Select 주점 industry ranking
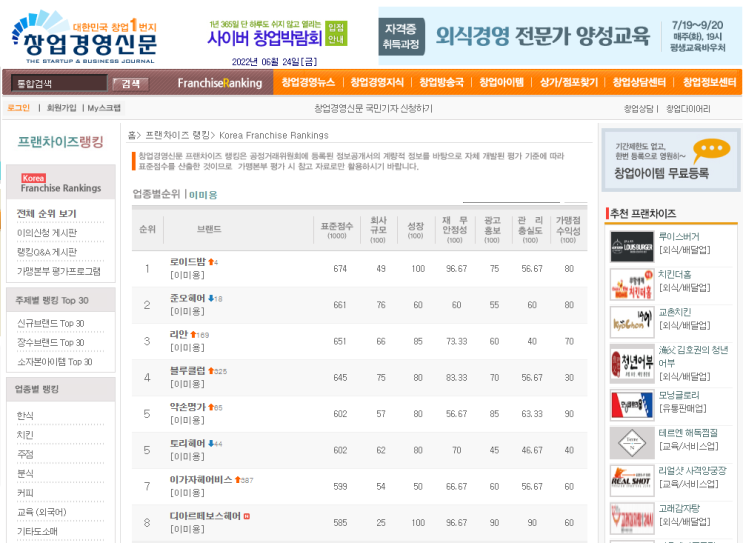 (25, 454)
